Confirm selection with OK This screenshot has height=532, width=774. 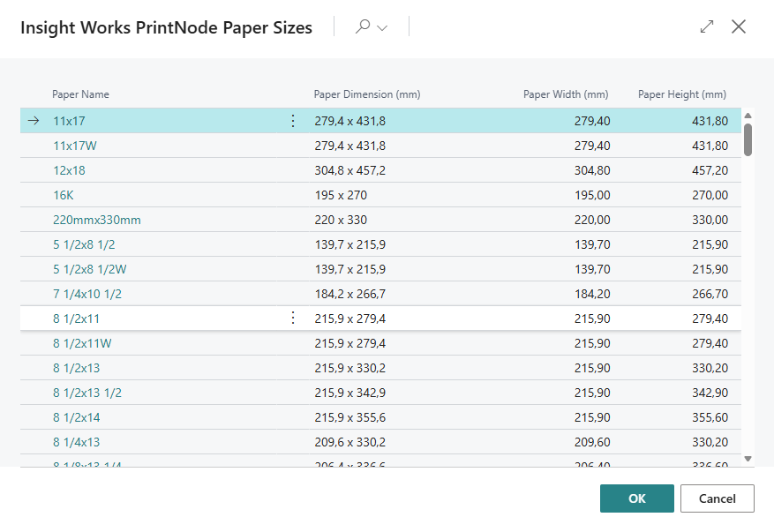[636, 498]
